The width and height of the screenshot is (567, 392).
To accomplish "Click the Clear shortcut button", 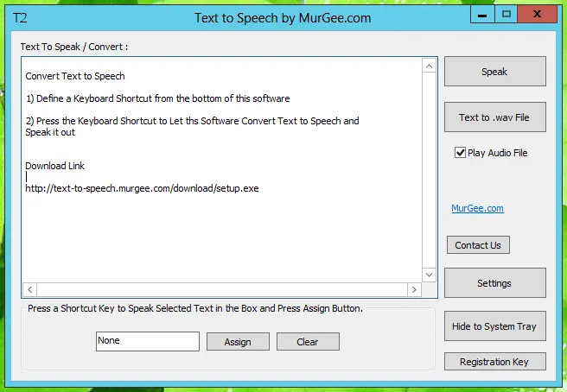I will [308, 342].
